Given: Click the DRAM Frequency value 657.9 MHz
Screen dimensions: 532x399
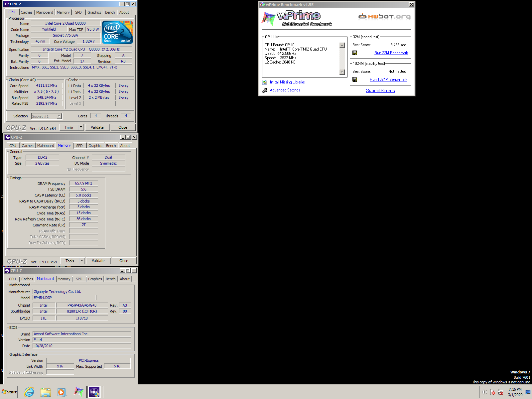Looking at the screenshot, I should pos(83,183).
